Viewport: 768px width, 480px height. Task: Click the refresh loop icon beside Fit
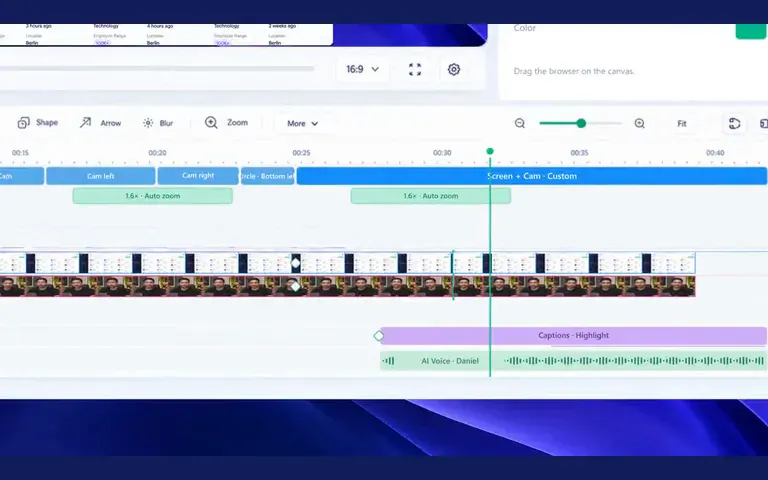[x=734, y=123]
